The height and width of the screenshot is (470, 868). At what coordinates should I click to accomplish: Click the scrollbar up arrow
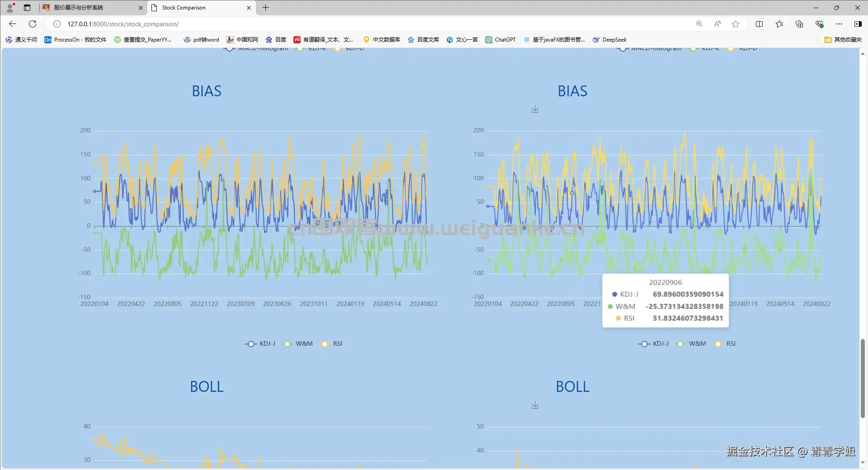click(x=863, y=53)
